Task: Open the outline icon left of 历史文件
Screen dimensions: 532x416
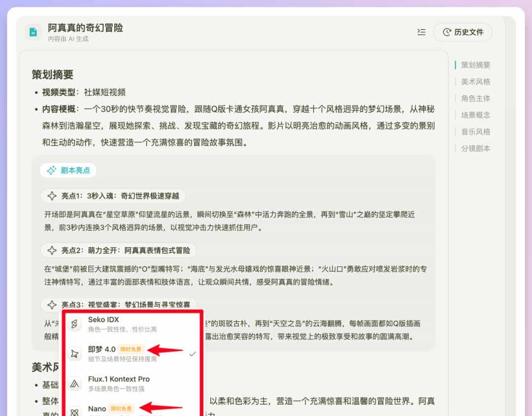Action: click(421, 32)
